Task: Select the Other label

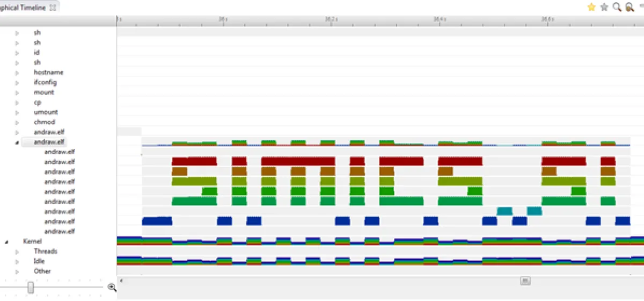Action: click(x=42, y=271)
